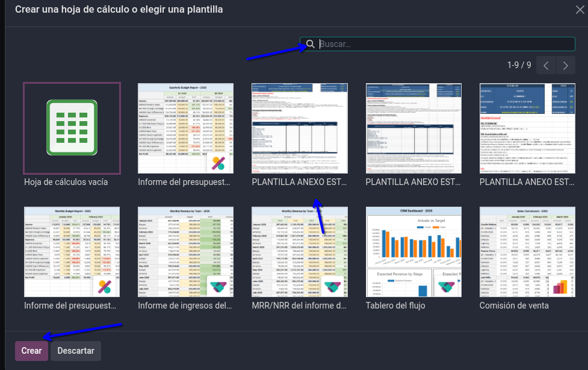Click the 1-9 / 9 pager counter

click(519, 65)
